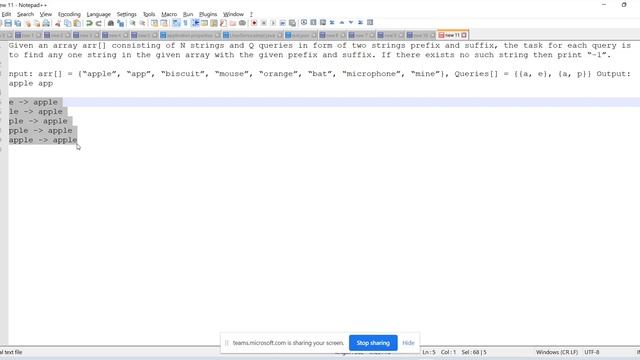Click the Zoom In toolbar icon
640x360 pixels.
click(133, 23)
